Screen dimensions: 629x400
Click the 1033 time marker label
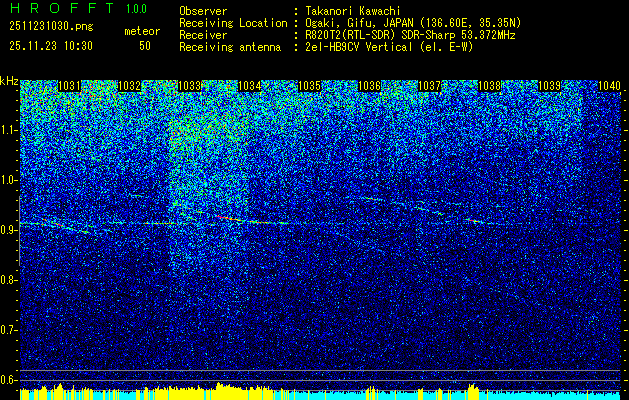[x=189, y=86]
